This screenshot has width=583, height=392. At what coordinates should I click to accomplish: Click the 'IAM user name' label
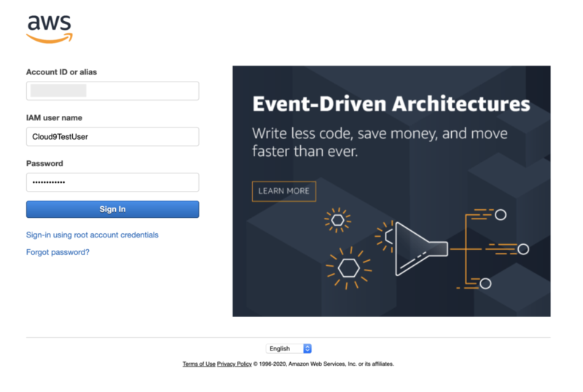[x=54, y=118]
